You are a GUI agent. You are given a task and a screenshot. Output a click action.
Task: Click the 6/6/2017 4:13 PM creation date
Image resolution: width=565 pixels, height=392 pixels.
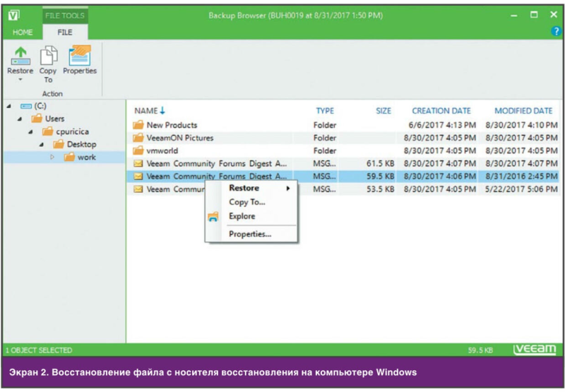click(442, 125)
